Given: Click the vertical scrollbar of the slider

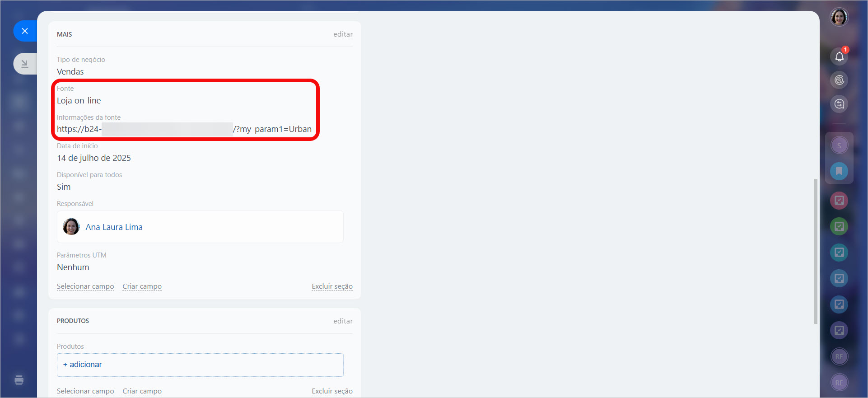Looking at the screenshot, I should click(x=815, y=251).
